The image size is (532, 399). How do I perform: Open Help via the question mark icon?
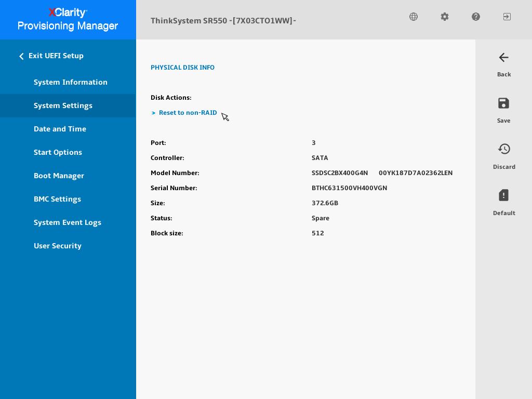click(476, 17)
